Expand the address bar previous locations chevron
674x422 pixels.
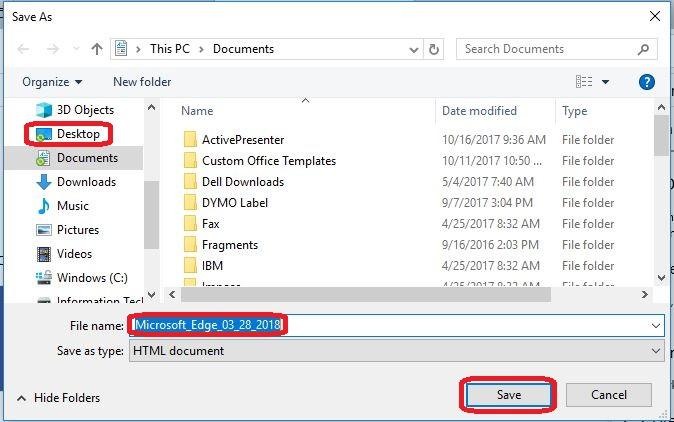point(414,50)
